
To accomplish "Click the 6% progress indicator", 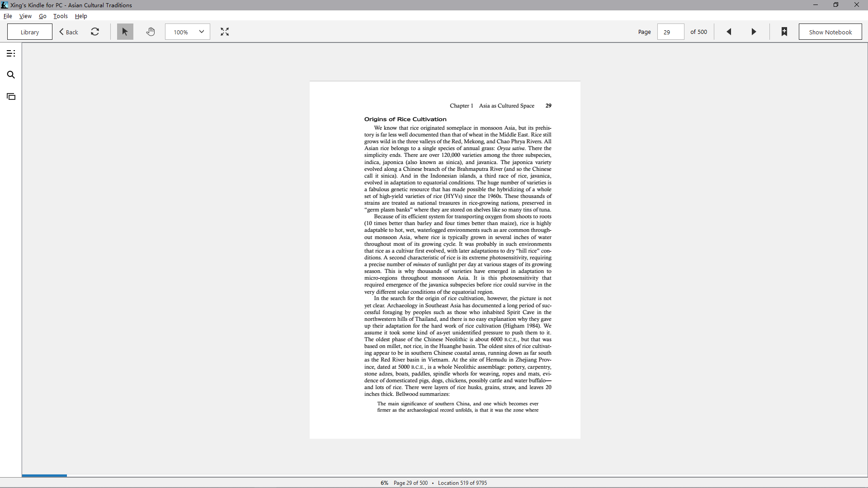I will (384, 483).
